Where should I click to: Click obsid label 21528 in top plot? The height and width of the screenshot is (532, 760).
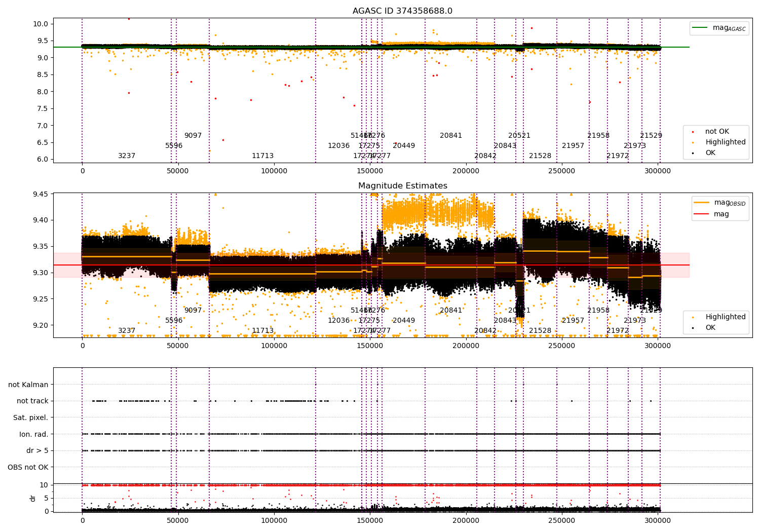540,156
